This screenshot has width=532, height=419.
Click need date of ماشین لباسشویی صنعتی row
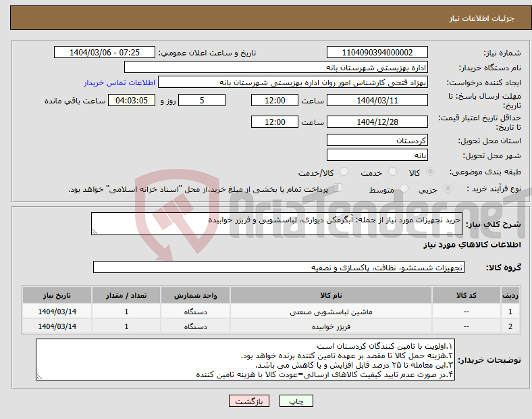pyautogui.click(x=57, y=312)
